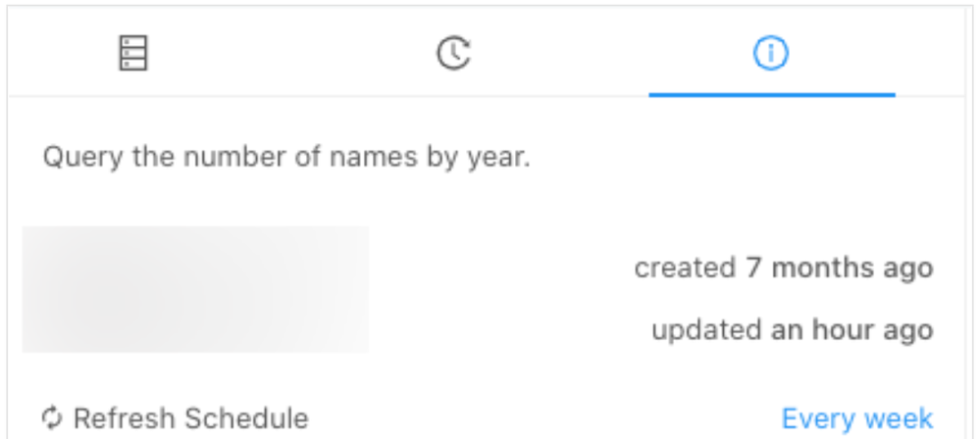Viewport: 980px width, 439px height.
Task: Click the circular-arrows Refresh Schedule icon
Action: (52, 418)
